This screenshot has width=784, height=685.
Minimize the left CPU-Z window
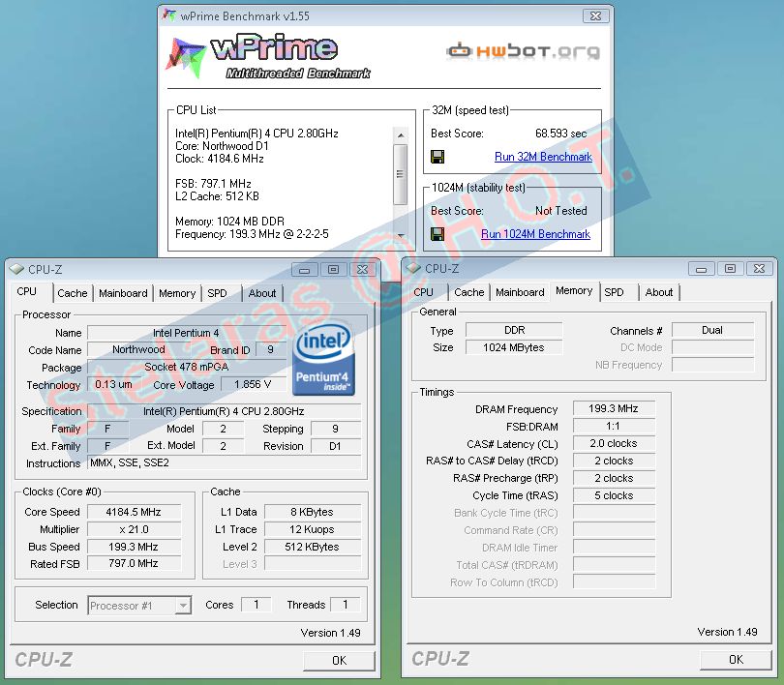tap(305, 270)
